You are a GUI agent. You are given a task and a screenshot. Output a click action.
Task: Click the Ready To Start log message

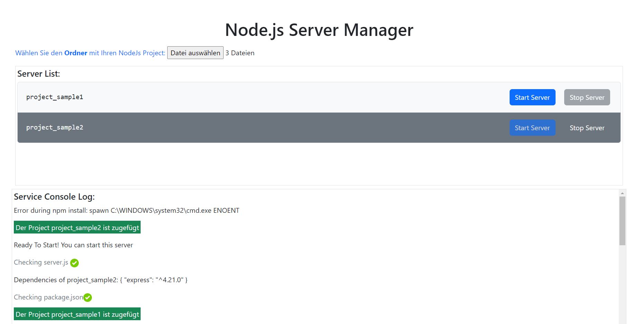click(x=73, y=245)
